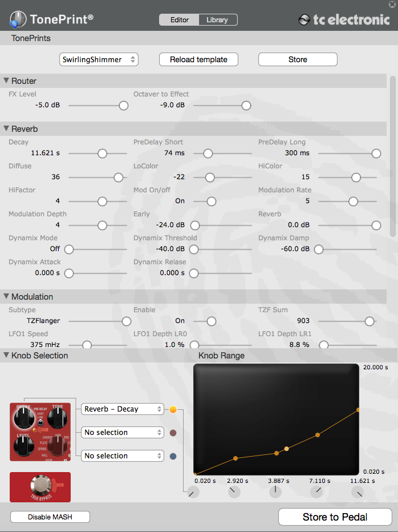Click the mini knob under 3.887 s
This screenshot has height=532, width=398.
[275, 492]
